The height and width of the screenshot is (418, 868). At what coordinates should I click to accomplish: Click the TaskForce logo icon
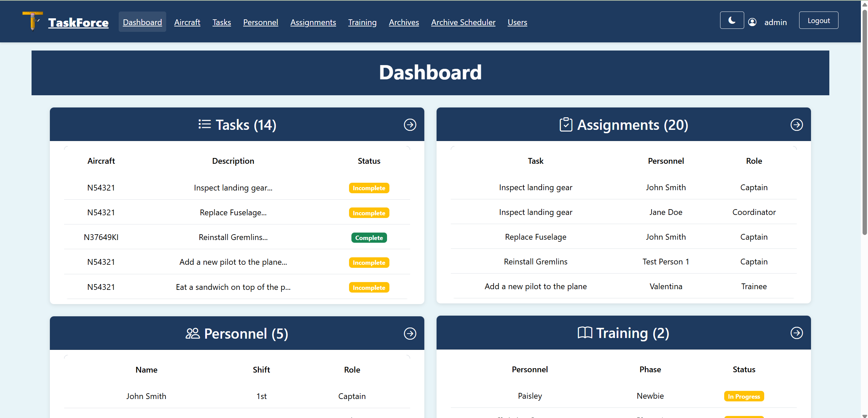pos(32,21)
